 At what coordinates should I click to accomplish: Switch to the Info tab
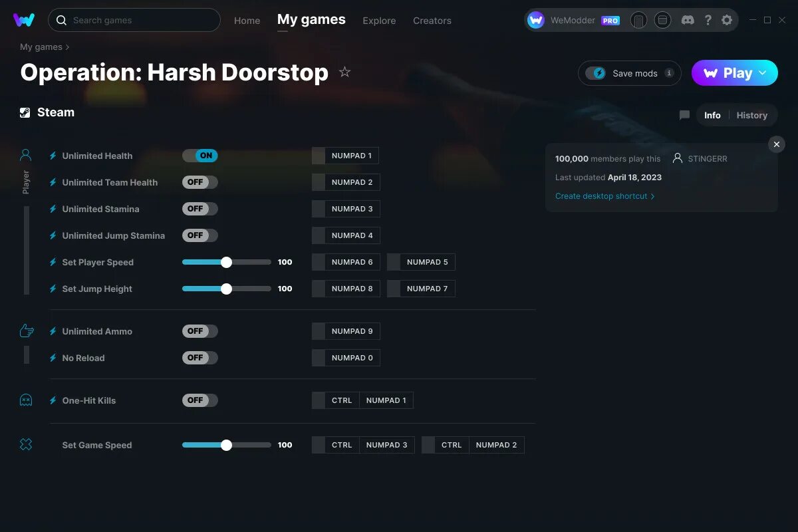(712, 115)
